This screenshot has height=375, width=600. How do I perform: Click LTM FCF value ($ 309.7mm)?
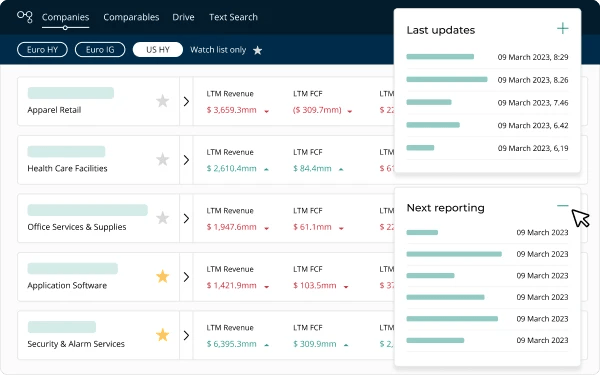[317, 110]
